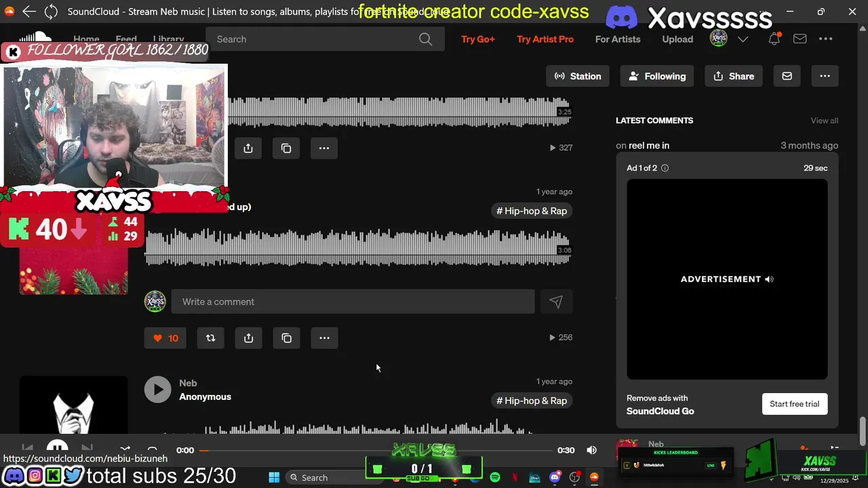Click the page vertical scrollbar
Screen dimensions: 868x488
(x=863, y=432)
